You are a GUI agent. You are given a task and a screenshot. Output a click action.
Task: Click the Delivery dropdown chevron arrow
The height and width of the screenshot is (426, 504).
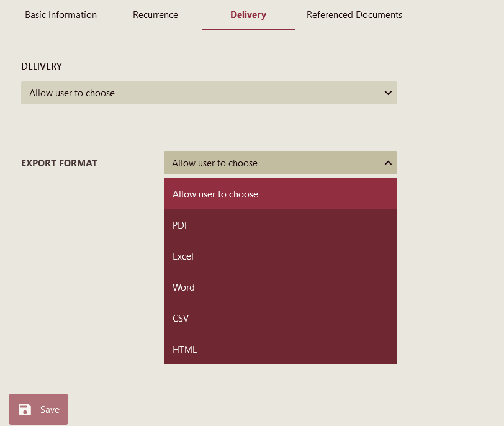388,93
